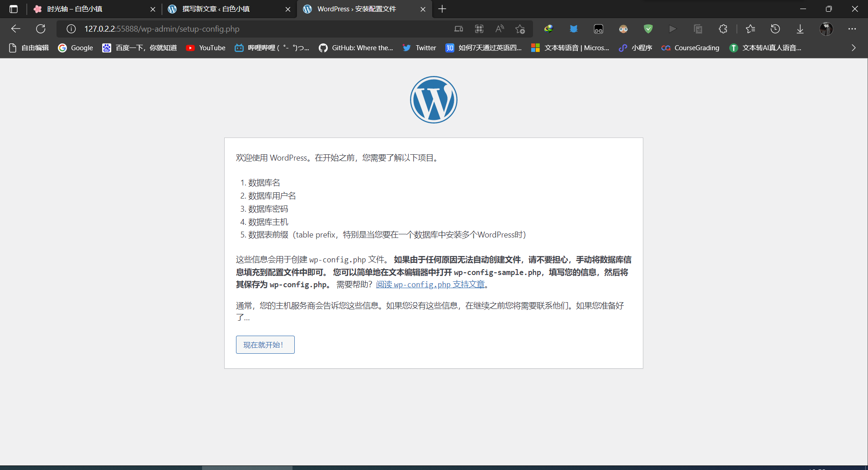Image resolution: width=868 pixels, height=470 pixels.
Task: Click the browser Refresh icon
Action: (x=41, y=29)
